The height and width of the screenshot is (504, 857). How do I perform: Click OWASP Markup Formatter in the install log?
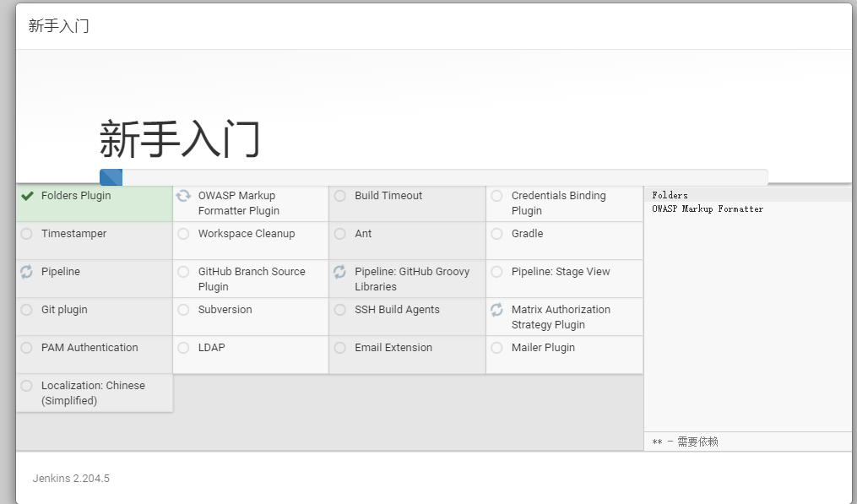[708, 209]
